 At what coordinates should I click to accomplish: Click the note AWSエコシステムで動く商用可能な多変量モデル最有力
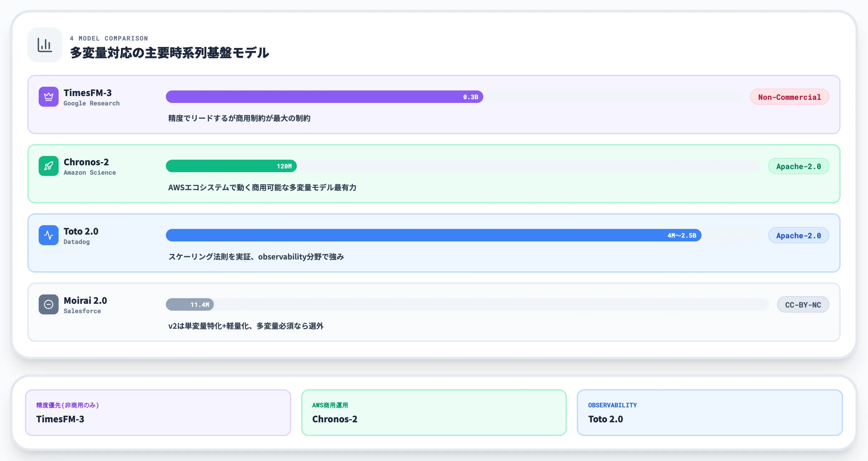(262, 187)
